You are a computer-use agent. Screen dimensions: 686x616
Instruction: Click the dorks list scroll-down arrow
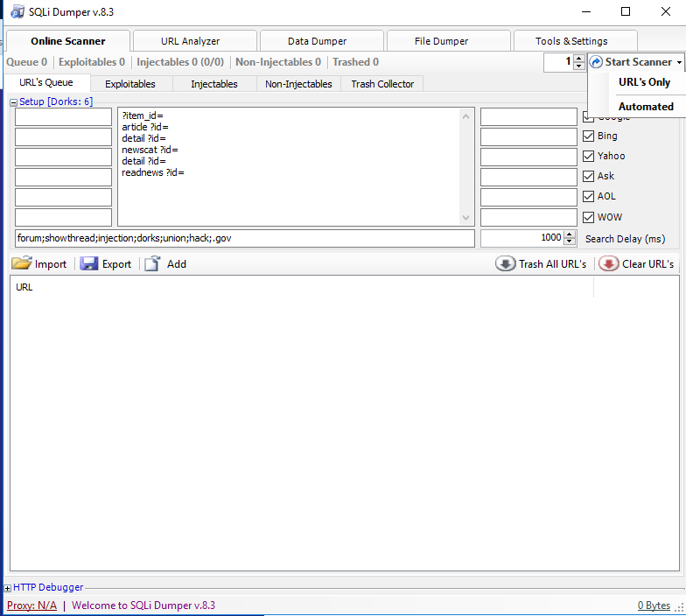[x=465, y=218]
